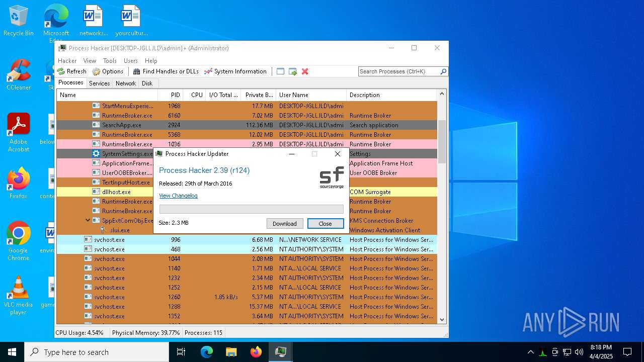Click Physical Memory in status bar
Image resolution: width=644 pixels, height=362 pixels.
pyautogui.click(x=146, y=333)
